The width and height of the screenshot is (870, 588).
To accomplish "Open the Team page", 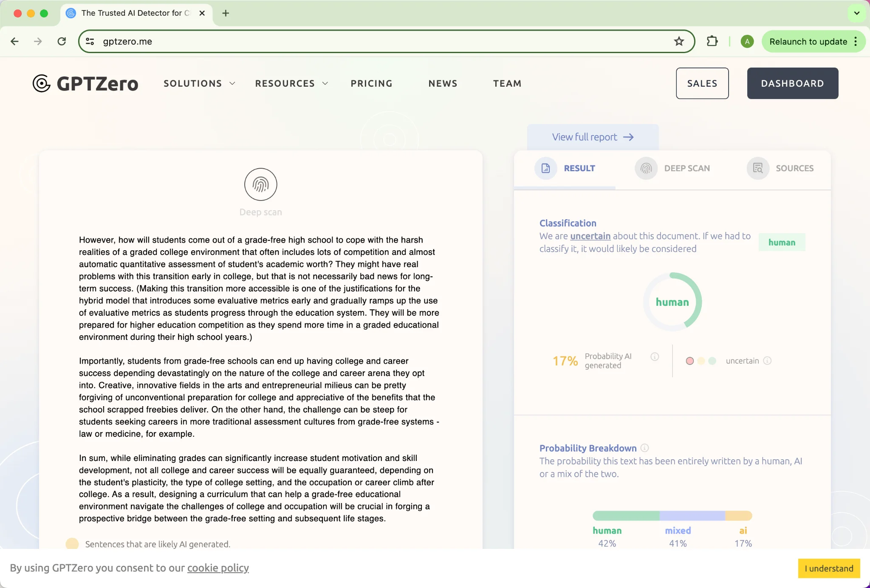I will click(x=507, y=83).
